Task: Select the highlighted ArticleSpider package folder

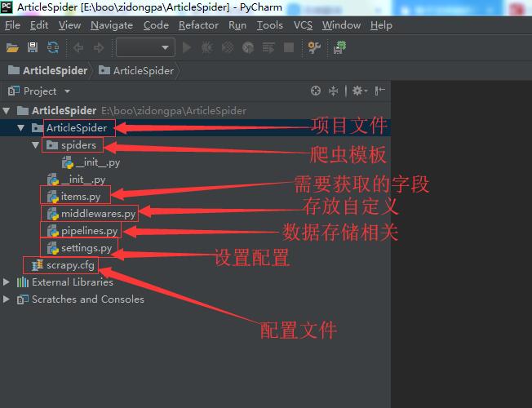Action: click(196, 127)
